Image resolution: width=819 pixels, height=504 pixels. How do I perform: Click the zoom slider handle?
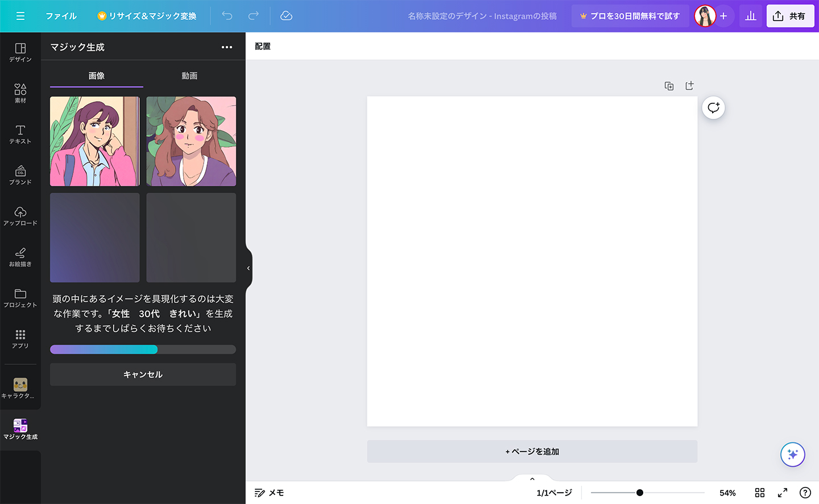pyautogui.click(x=640, y=493)
